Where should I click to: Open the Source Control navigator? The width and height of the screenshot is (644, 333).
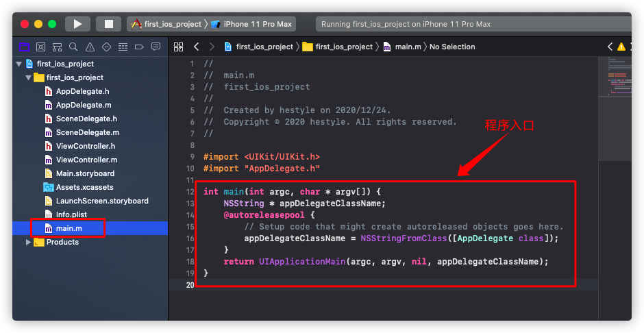coord(40,47)
